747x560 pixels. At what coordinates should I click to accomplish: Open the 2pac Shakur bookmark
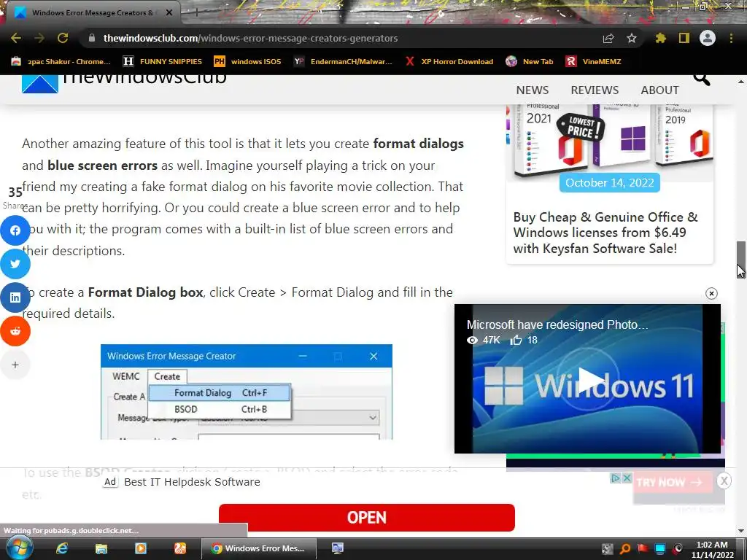tap(61, 61)
